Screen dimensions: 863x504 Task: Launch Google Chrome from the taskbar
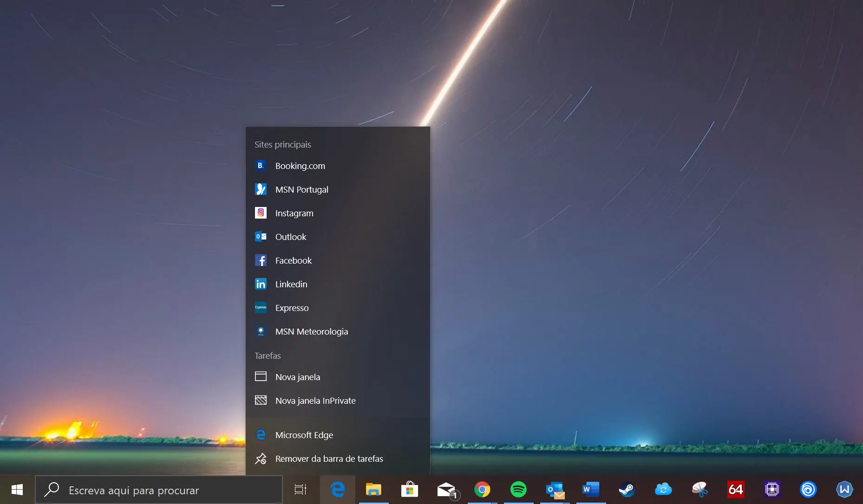click(x=482, y=490)
